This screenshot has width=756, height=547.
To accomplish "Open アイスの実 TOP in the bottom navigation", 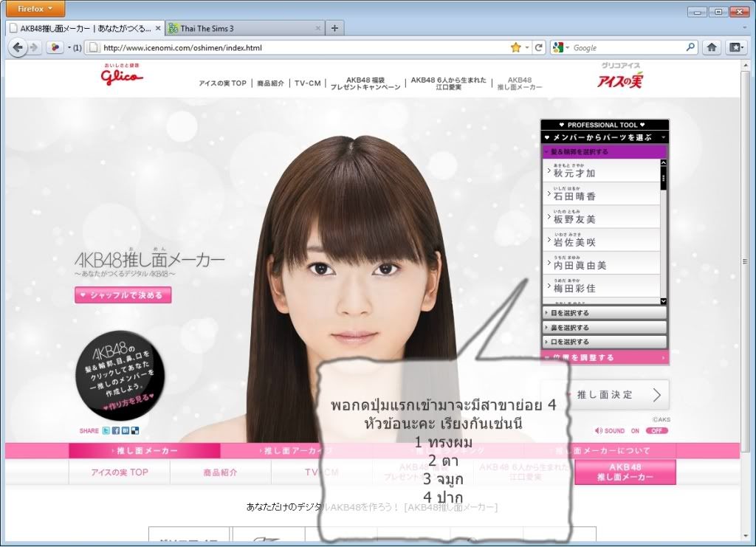I will coord(120,472).
